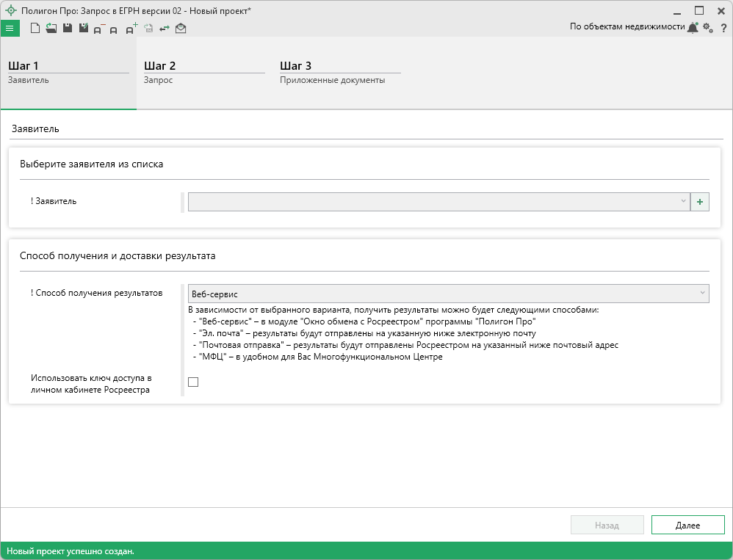The width and height of the screenshot is (733, 560).
Task: Click the two-way arrows exchange icon
Action: (165, 29)
